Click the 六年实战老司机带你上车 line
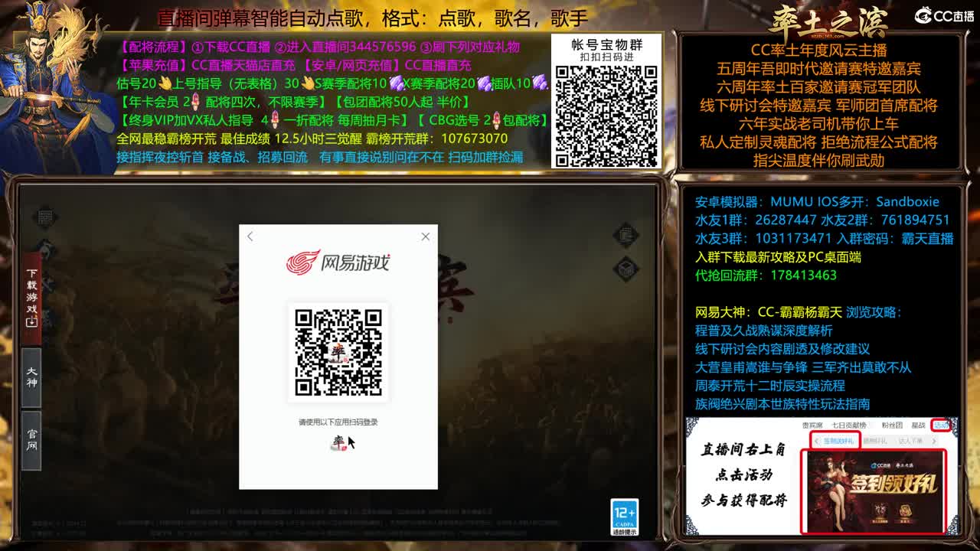 tap(818, 124)
